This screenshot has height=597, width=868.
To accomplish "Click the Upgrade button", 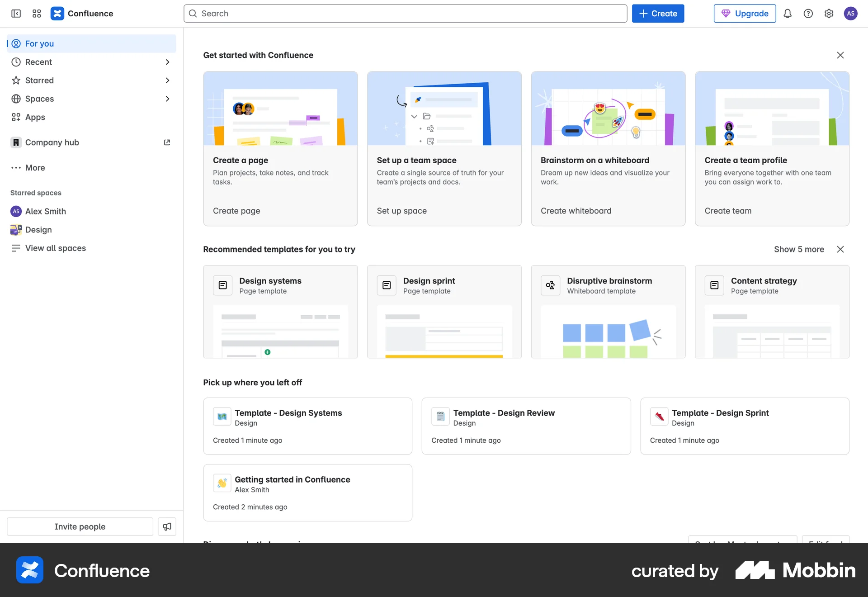I will (x=745, y=14).
